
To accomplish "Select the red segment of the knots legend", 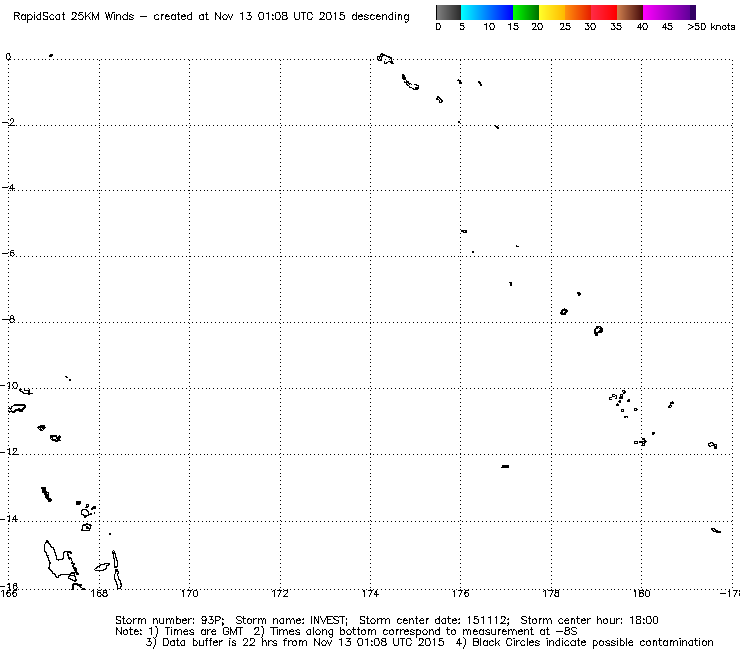I will point(604,12).
